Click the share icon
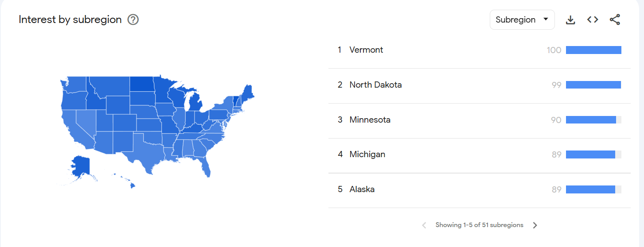The width and height of the screenshot is (644, 247). pyautogui.click(x=615, y=20)
